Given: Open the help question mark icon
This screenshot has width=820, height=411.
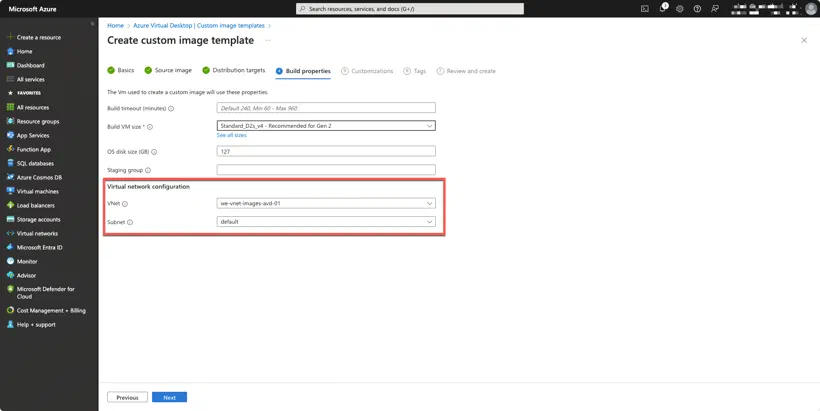Looking at the screenshot, I should click(x=697, y=9).
